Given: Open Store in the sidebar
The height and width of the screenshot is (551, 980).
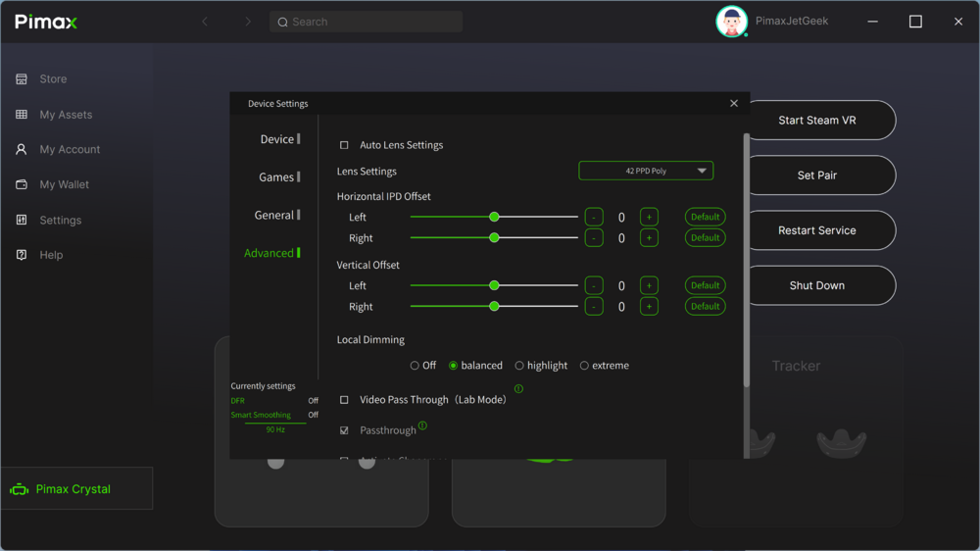Looking at the screenshot, I should coord(53,78).
